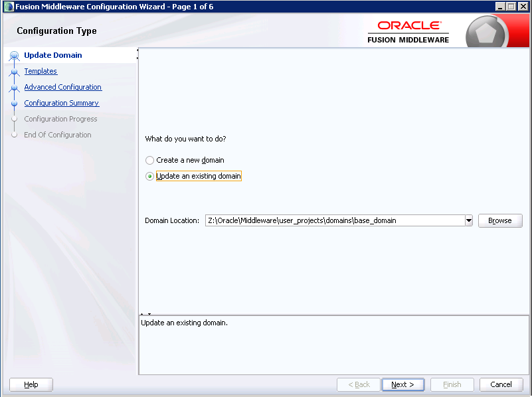Cancel the configuration wizard
Screen dimensions: 532x397
click(501, 384)
